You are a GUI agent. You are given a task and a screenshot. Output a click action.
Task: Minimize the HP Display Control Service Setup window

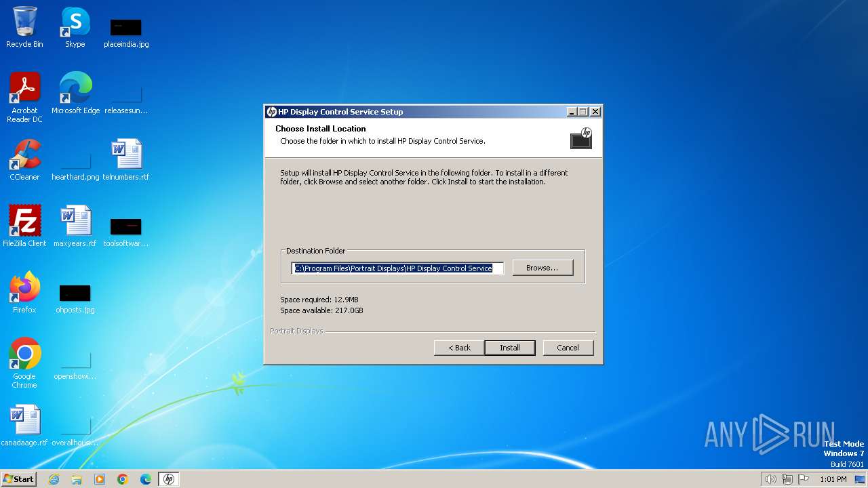click(x=572, y=112)
